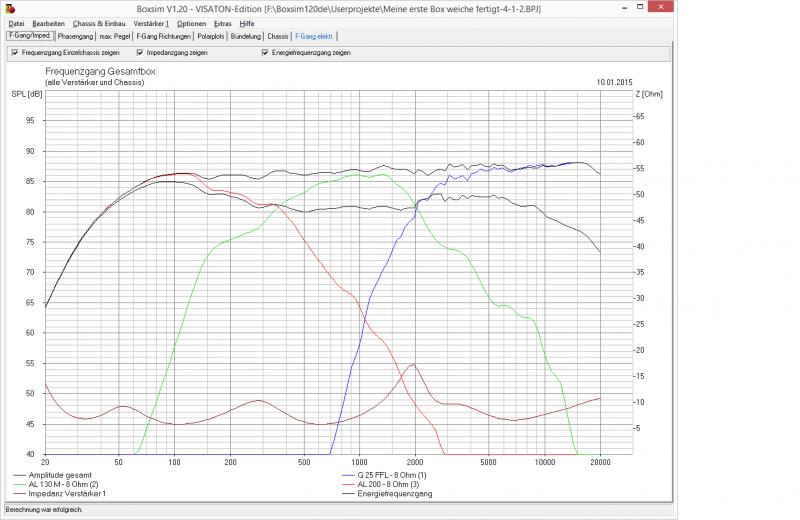Switch to the Phasengang tab

tap(76, 36)
